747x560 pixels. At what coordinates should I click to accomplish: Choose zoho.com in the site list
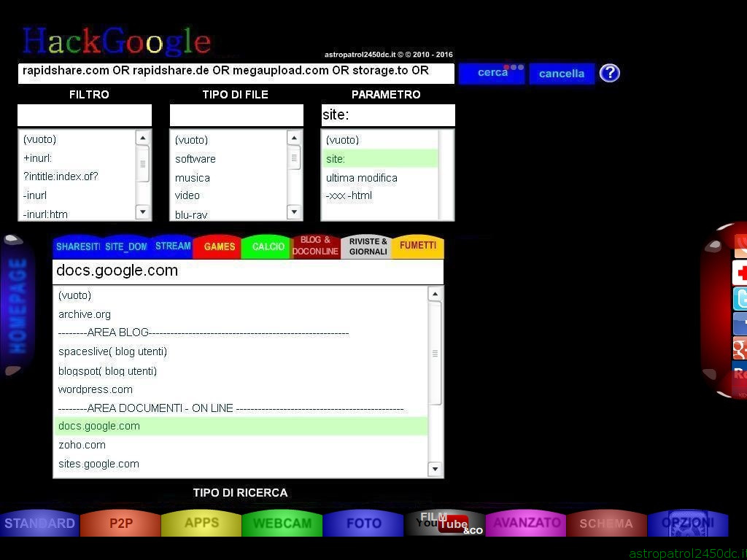click(241, 445)
